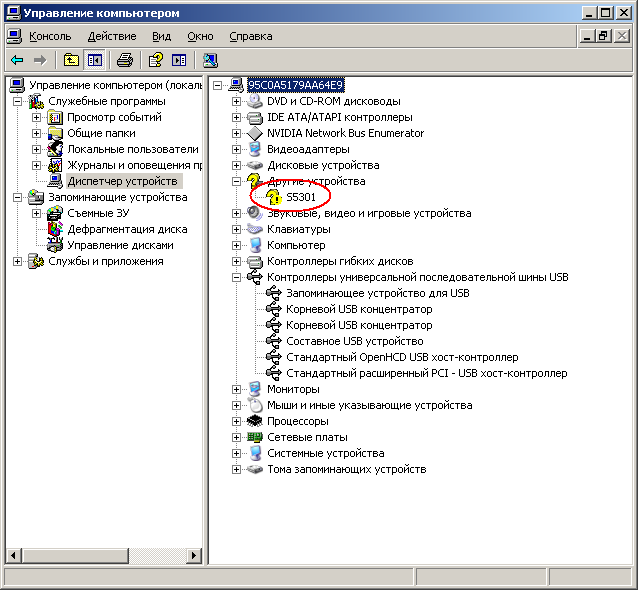Click the Звуковые, видео и игровые устройства speaker icon
The width and height of the screenshot is (638, 590).
(x=255, y=213)
